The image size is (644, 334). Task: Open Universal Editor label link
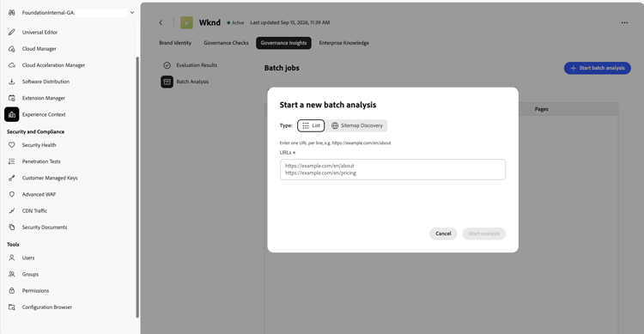tap(39, 32)
